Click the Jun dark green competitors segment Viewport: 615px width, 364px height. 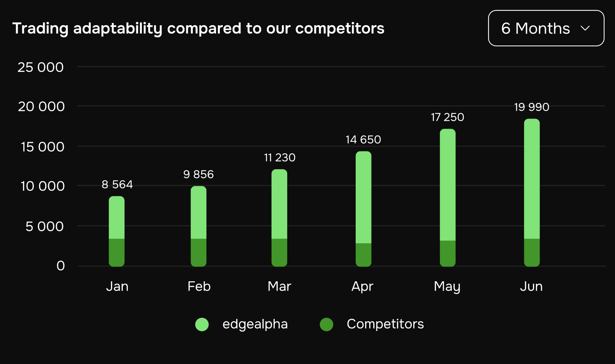coord(532,253)
